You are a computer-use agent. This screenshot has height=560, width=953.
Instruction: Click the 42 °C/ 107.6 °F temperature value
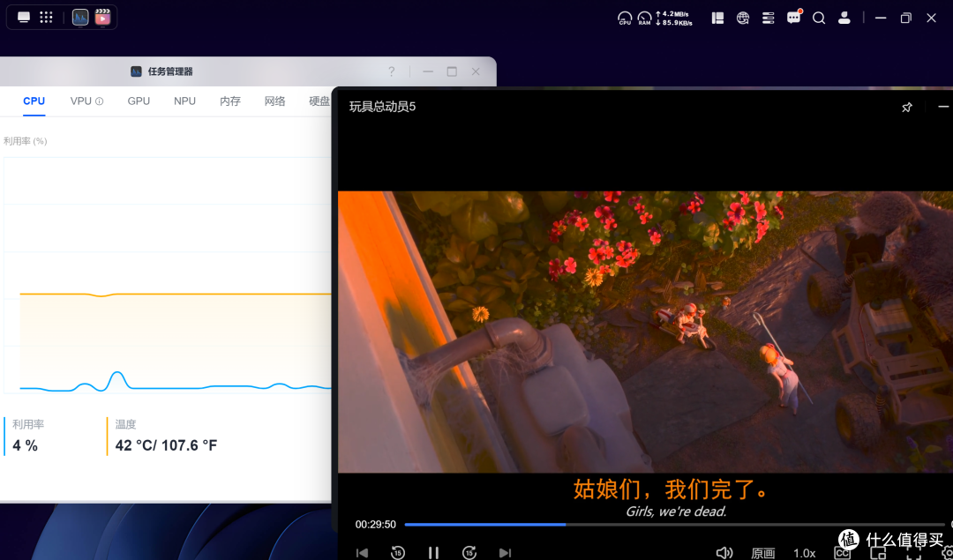(x=166, y=445)
